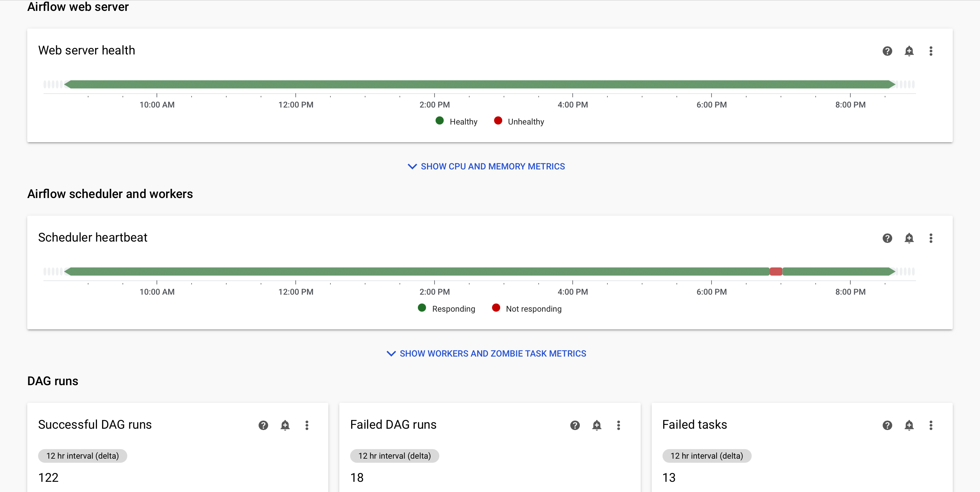The width and height of the screenshot is (980, 492).
Task: Open more options menu on Scheduler heartbeat
Action: tap(931, 238)
